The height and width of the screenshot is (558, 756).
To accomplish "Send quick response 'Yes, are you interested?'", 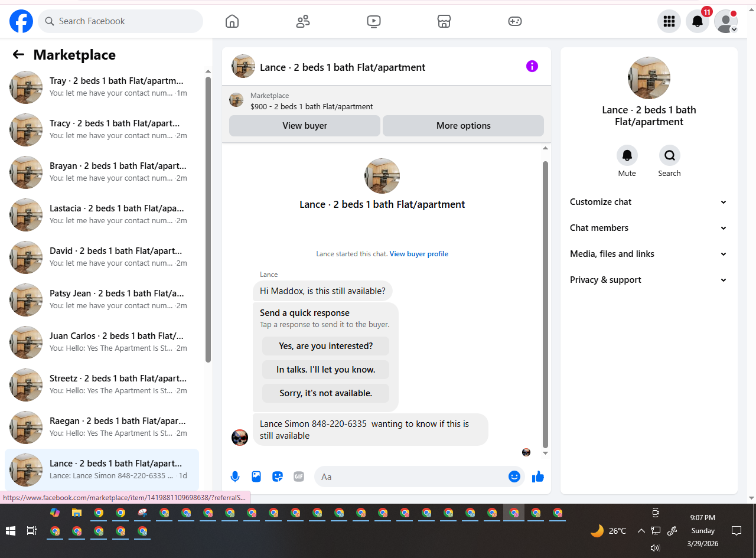I will [326, 346].
